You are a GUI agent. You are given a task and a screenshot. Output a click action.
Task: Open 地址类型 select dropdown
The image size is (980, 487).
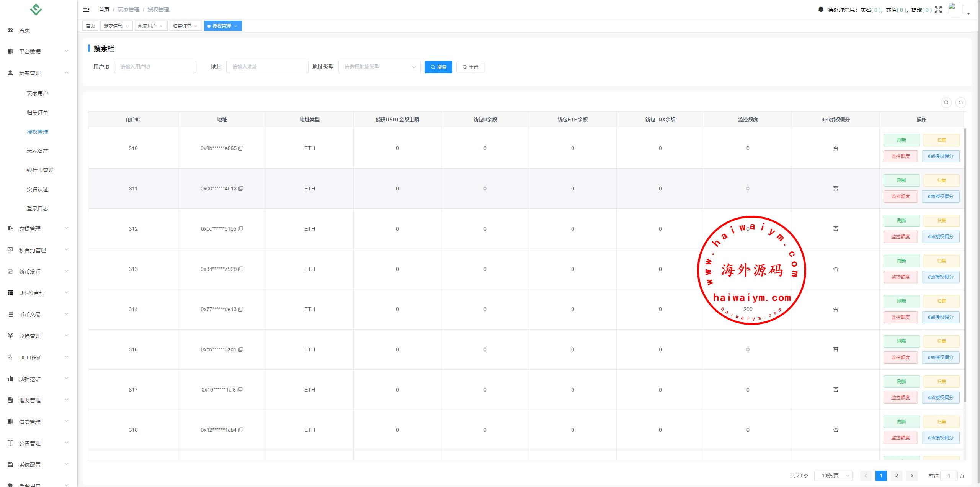tap(379, 67)
